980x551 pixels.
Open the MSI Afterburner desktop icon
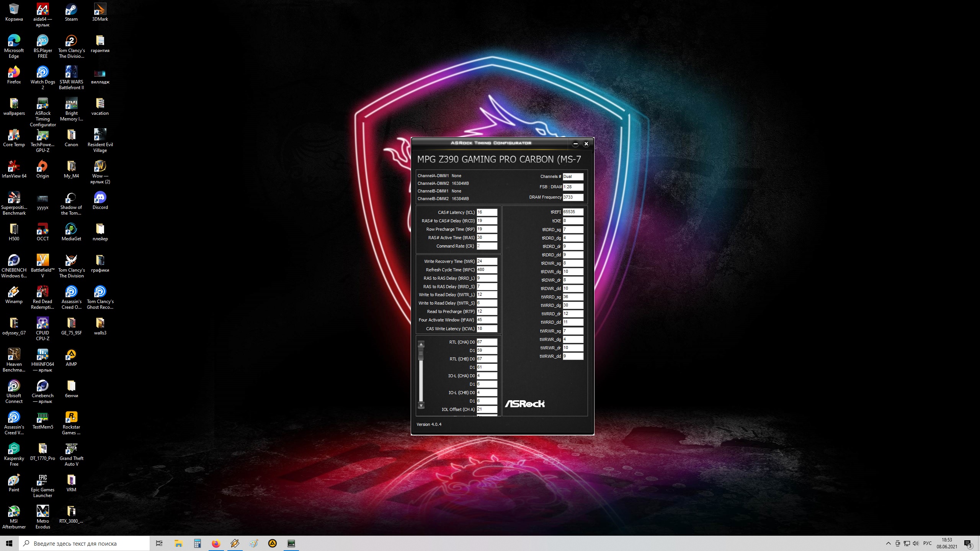coord(14,512)
